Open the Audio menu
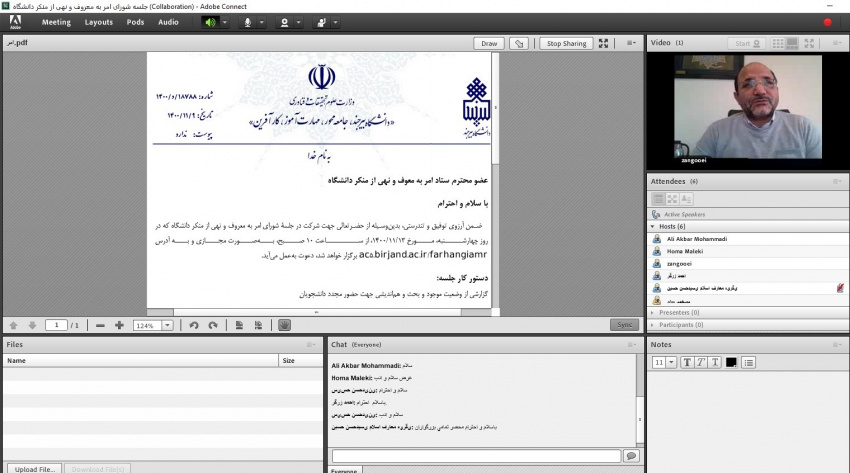The image size is (850, 473). click(168, 22)
